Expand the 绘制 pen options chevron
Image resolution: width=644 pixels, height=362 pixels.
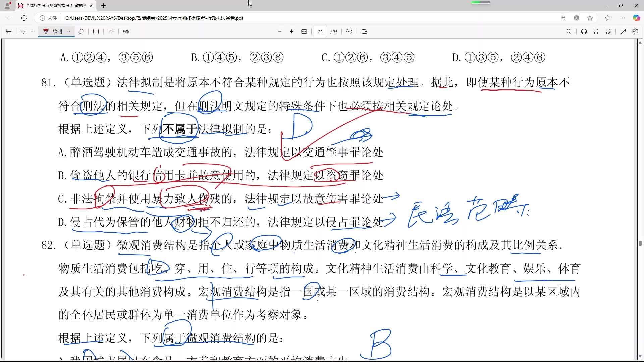point(68,32)
